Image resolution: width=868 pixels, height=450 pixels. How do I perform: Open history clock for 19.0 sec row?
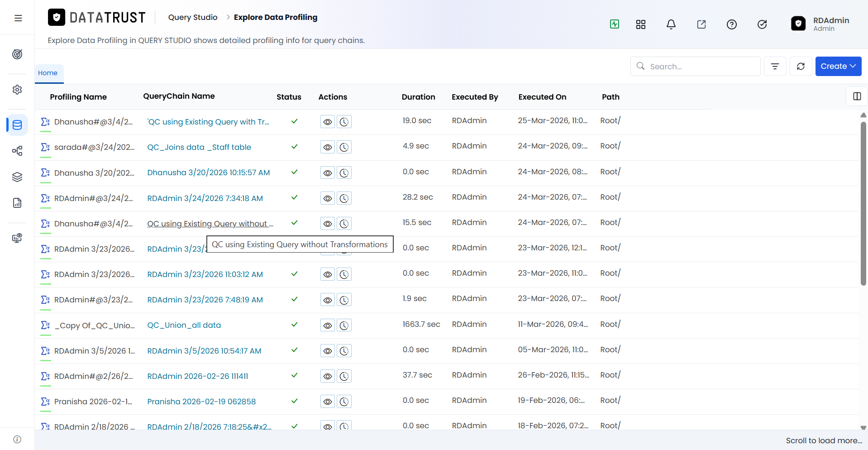pos(344,122)
